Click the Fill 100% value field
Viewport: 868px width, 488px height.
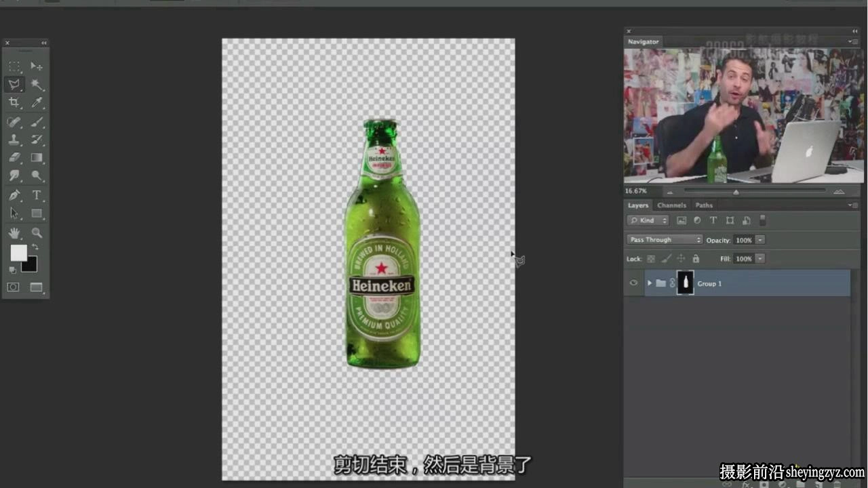coord(744,259)
